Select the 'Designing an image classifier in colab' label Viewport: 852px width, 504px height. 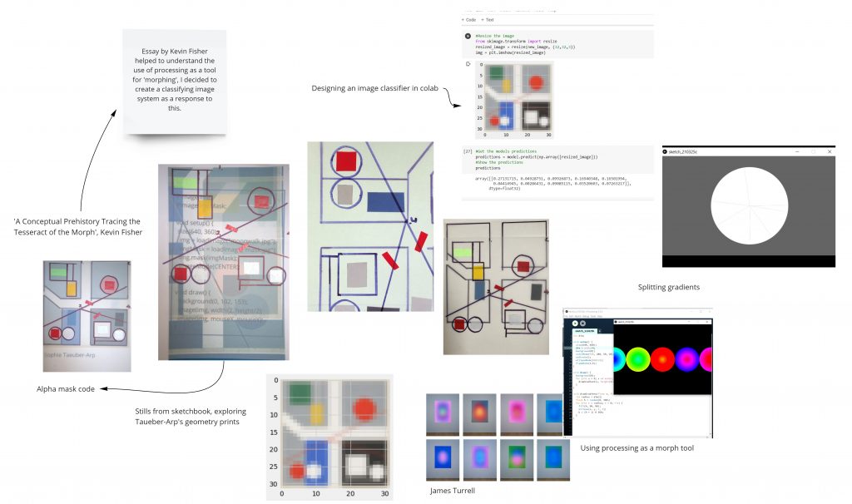[374, 88]
